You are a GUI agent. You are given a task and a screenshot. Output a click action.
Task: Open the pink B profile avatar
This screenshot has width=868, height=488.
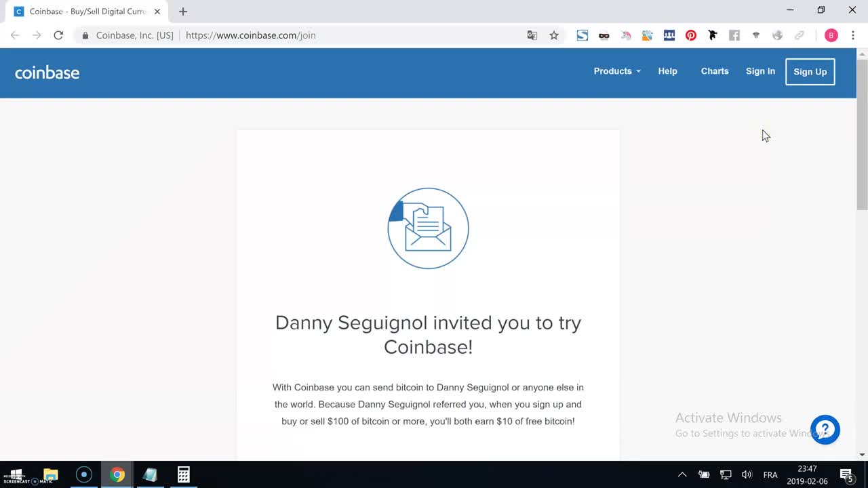click(831, 35)
